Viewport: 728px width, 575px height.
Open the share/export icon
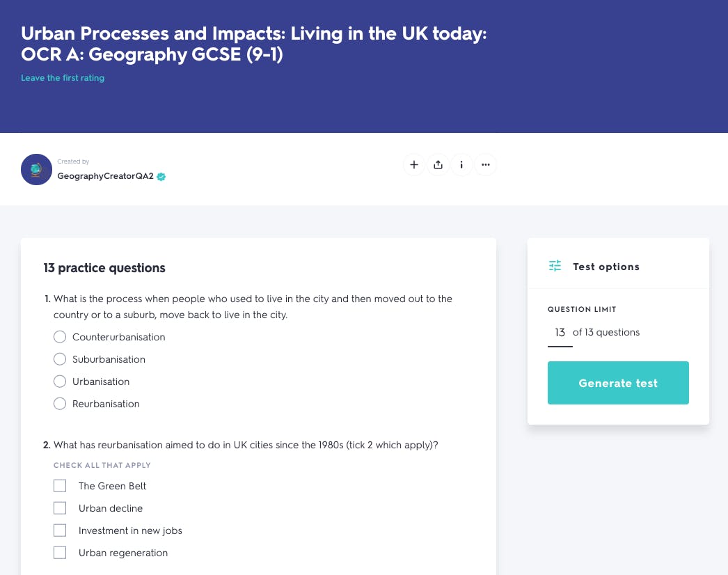pos(438,165)
